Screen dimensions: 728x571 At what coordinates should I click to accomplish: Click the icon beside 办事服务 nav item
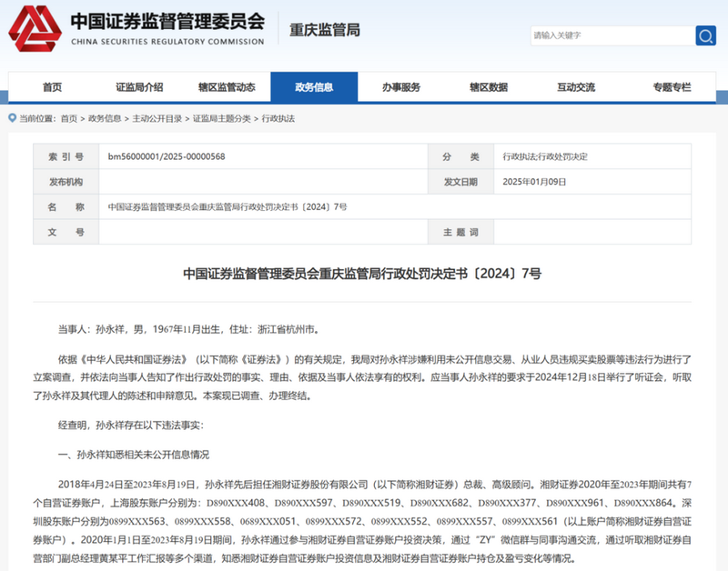[379, 85]
